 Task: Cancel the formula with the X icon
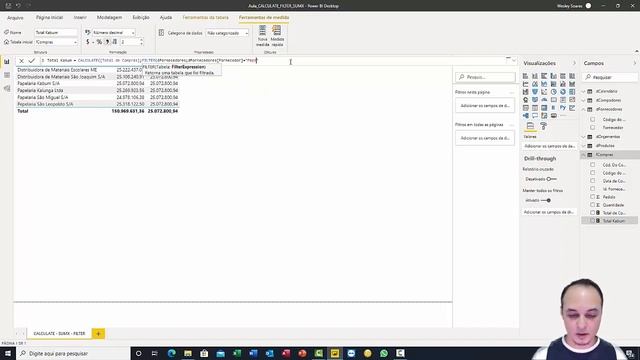pyautogui.click(x=21, y=61)
